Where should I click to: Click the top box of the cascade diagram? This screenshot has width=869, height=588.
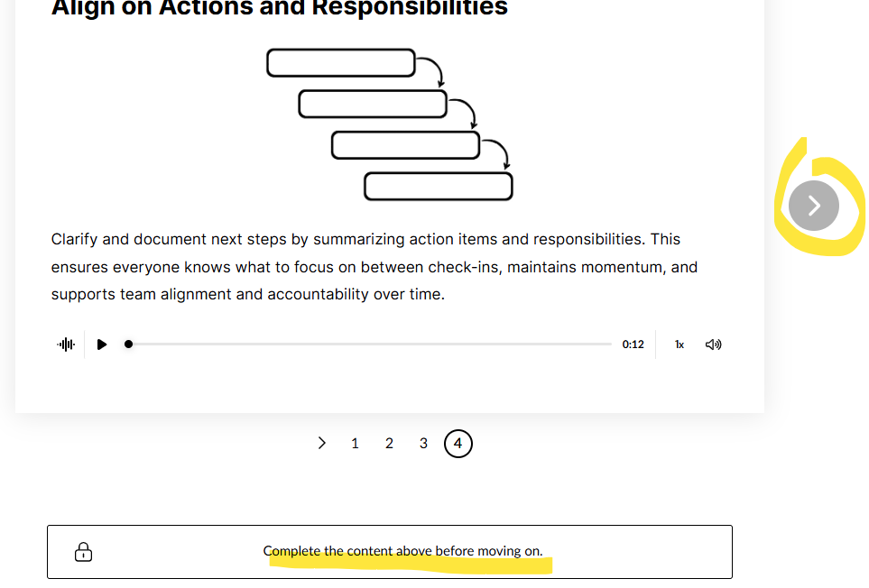click(340, 63)
